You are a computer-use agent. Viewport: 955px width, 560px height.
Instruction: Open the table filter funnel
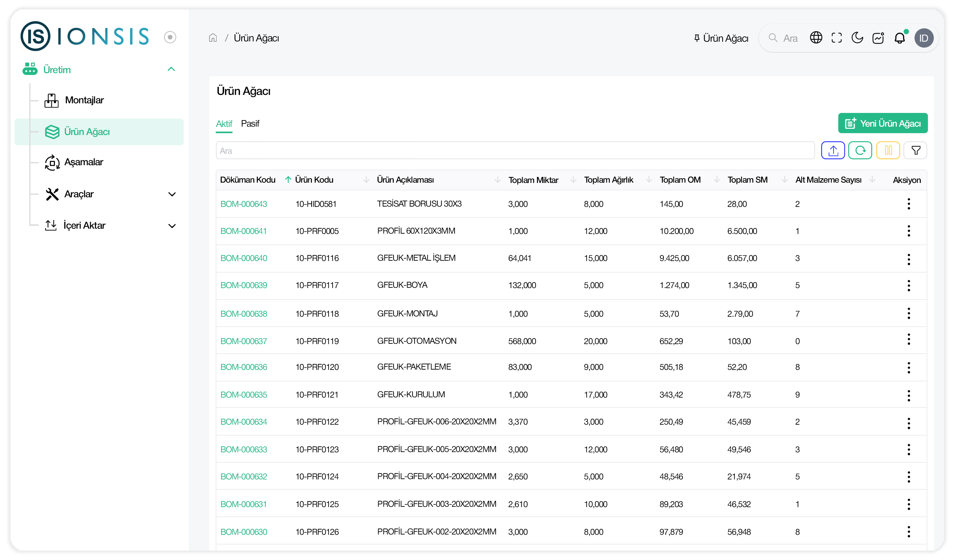[x=915, y=151]
